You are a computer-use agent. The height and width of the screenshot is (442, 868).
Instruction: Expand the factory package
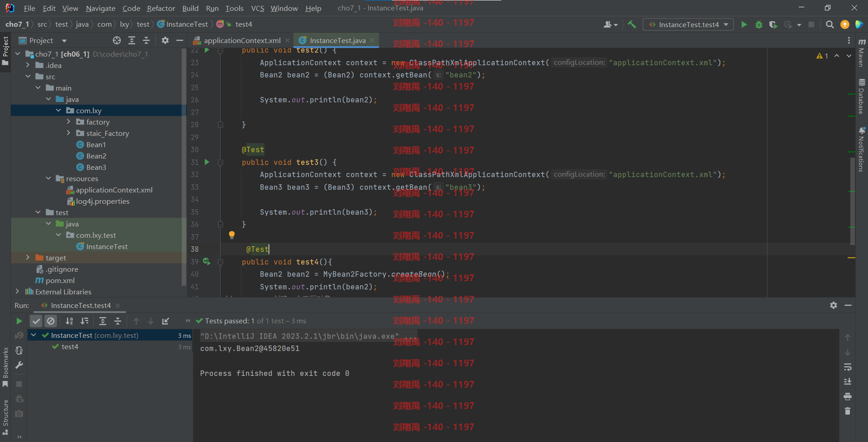68,122
